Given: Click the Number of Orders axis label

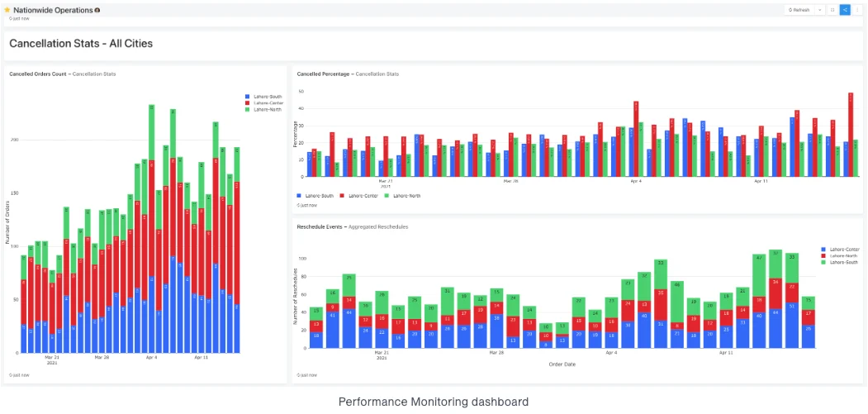Looking at the screenshot, I should tap(7, 221).
